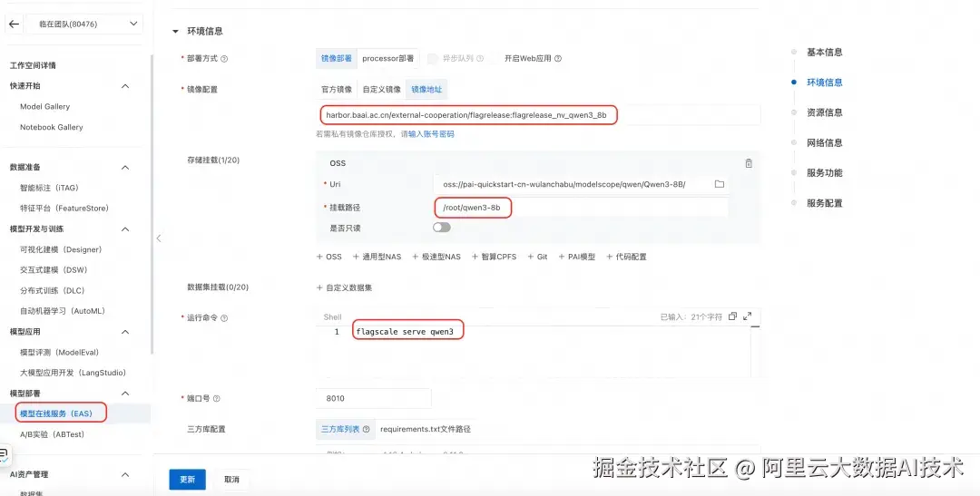Select the 镜像部署 tab

[337, 58]
